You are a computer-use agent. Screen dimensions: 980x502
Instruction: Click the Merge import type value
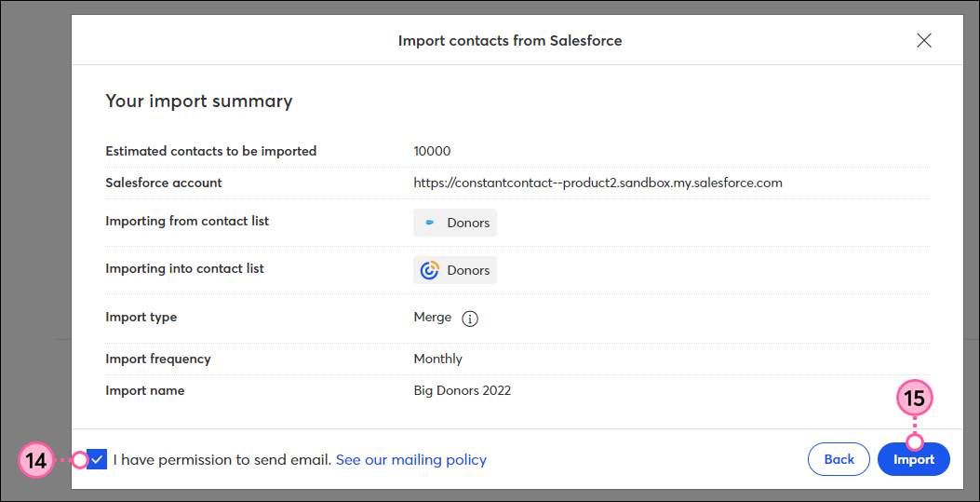pos(433,317)
